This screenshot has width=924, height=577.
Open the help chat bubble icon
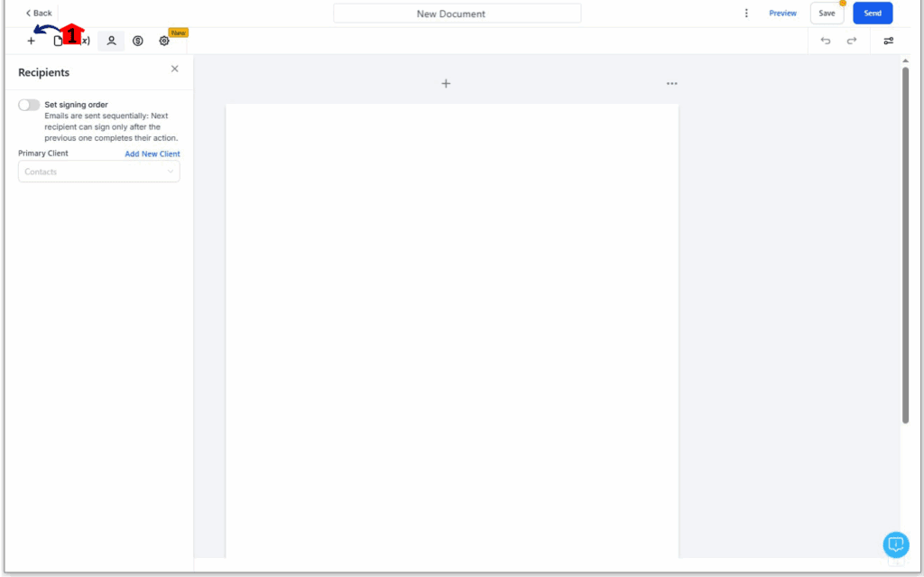point(895,544)
